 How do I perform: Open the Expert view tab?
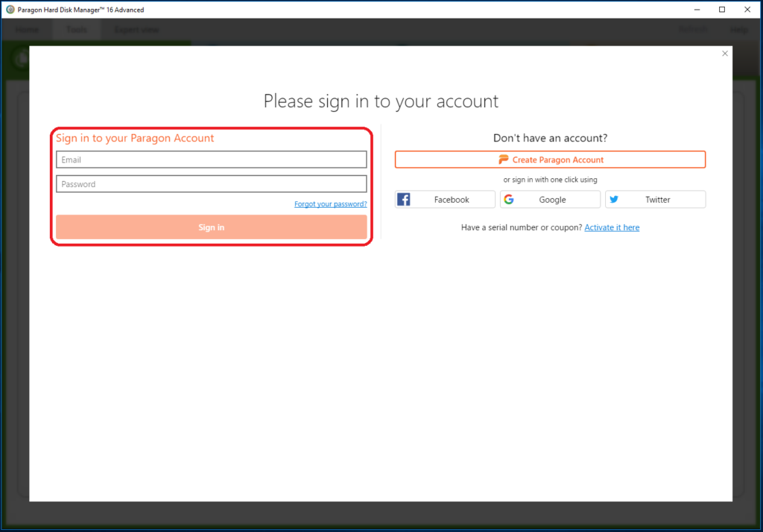coord(136,30)
